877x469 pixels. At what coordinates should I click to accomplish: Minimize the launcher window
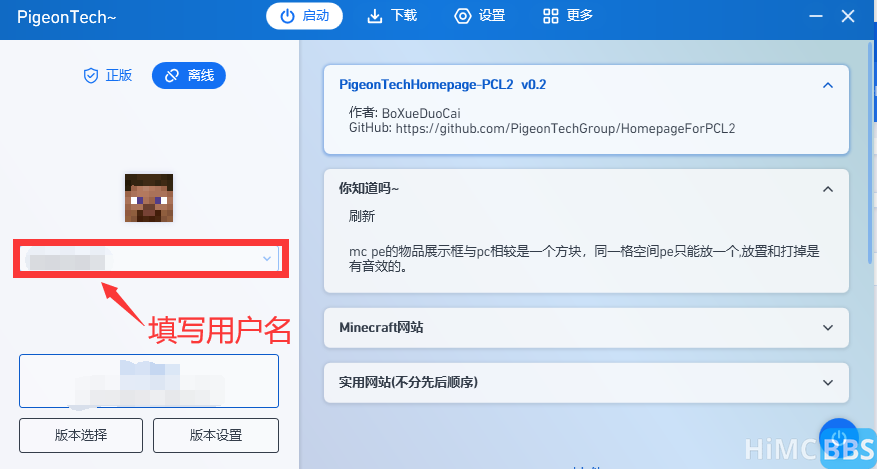pyautogui.click(x=816, y=16)
